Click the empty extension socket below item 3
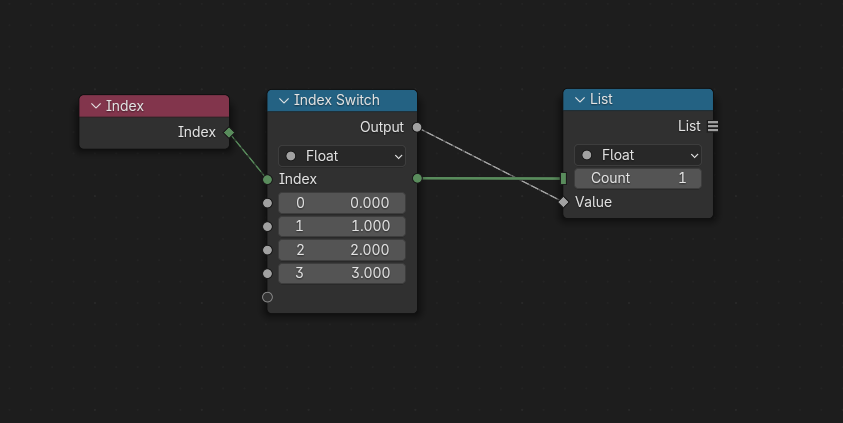 click(267, 297)
